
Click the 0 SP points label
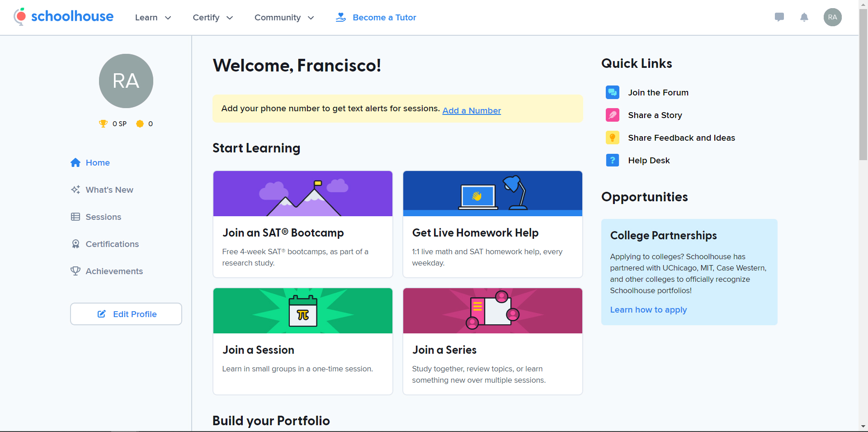[119, 123]
